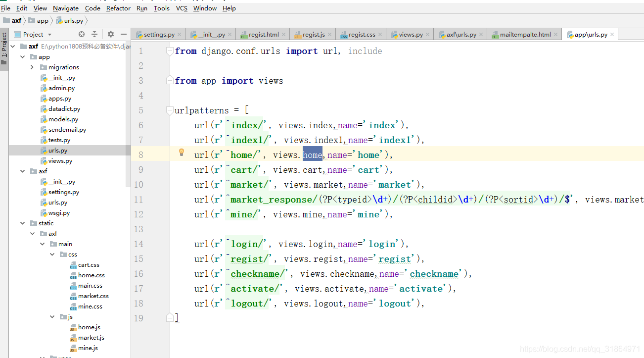
Task: Collapse the main folder
Action: (42, 244)
